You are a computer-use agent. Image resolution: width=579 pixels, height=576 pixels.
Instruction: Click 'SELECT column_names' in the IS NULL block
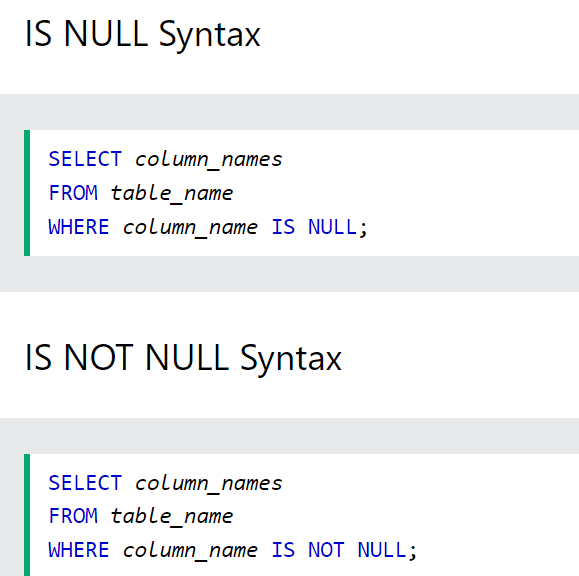[x=165, y=160]
